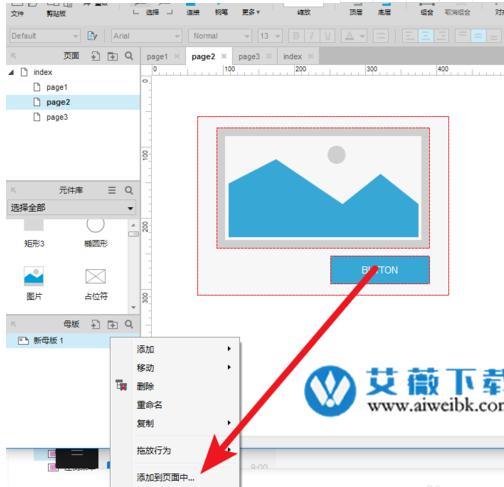Image resolution: width=504 pixels, height=487 pixels.
Task: Open the text color picker
Action: pos(354,36)
